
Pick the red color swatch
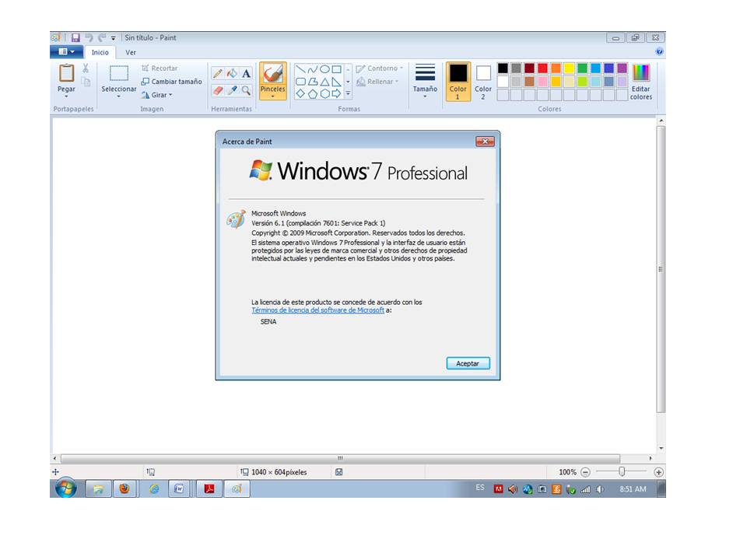tap(541, 67)
